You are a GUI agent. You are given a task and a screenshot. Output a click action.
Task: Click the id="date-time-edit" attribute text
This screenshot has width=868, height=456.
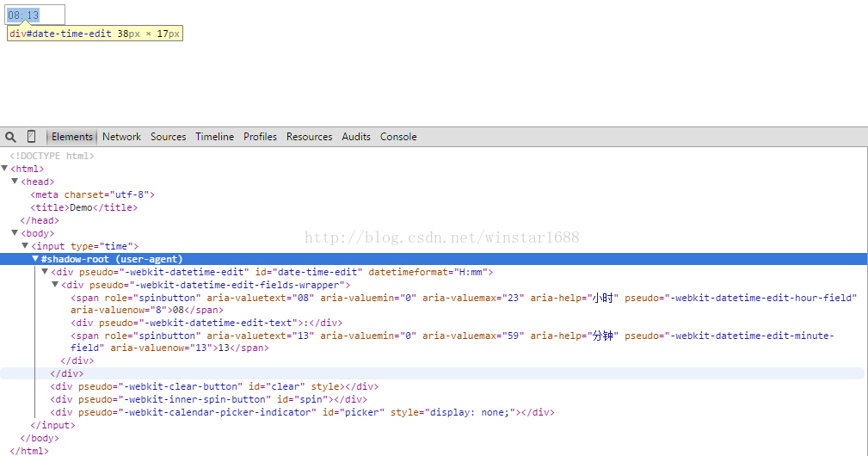(x=309, y=272)
